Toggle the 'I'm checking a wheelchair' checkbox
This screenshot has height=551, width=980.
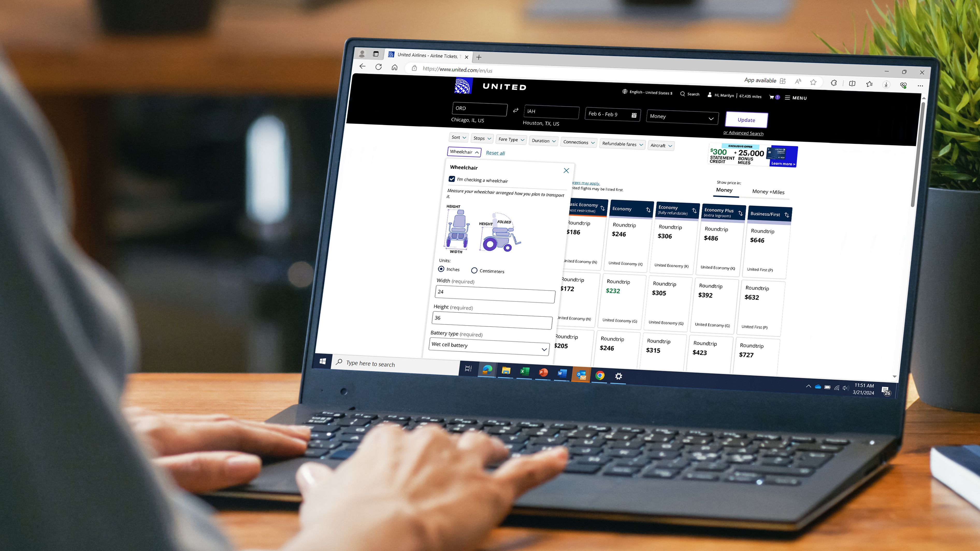(x=452, y=180)
